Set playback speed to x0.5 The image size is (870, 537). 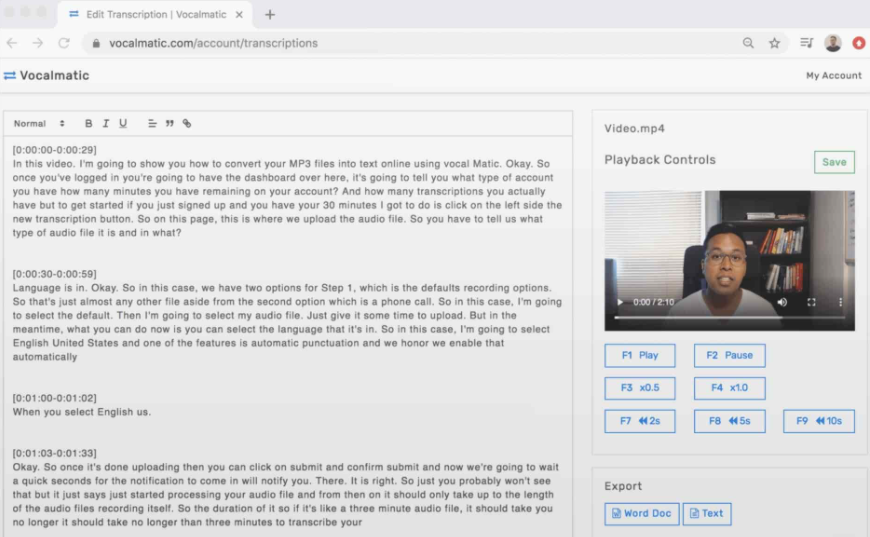coord(640,388)
